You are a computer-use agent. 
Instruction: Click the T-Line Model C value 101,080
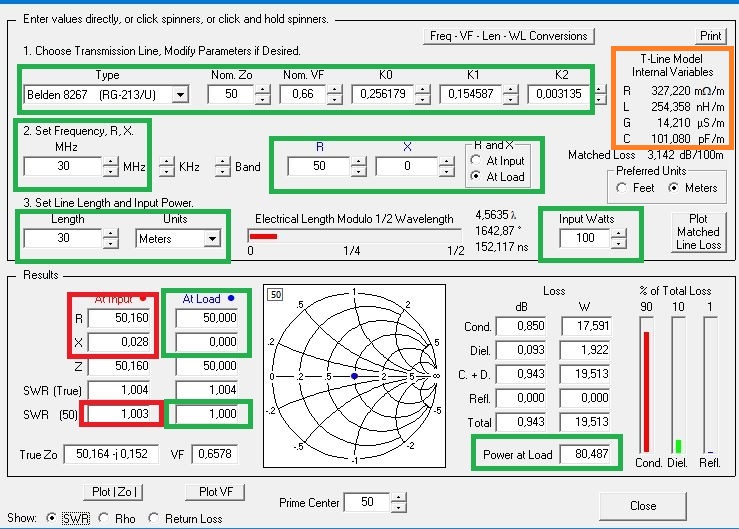click(670, 139)
